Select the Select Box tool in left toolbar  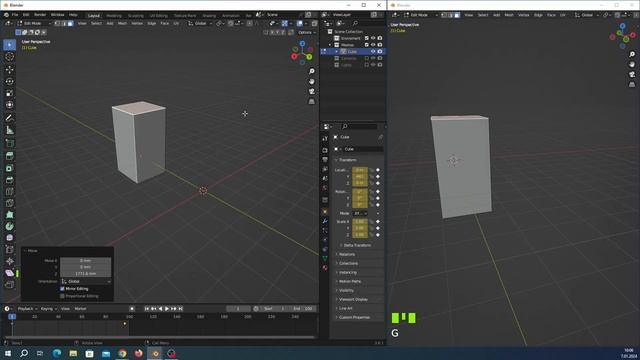click(9, 45)
